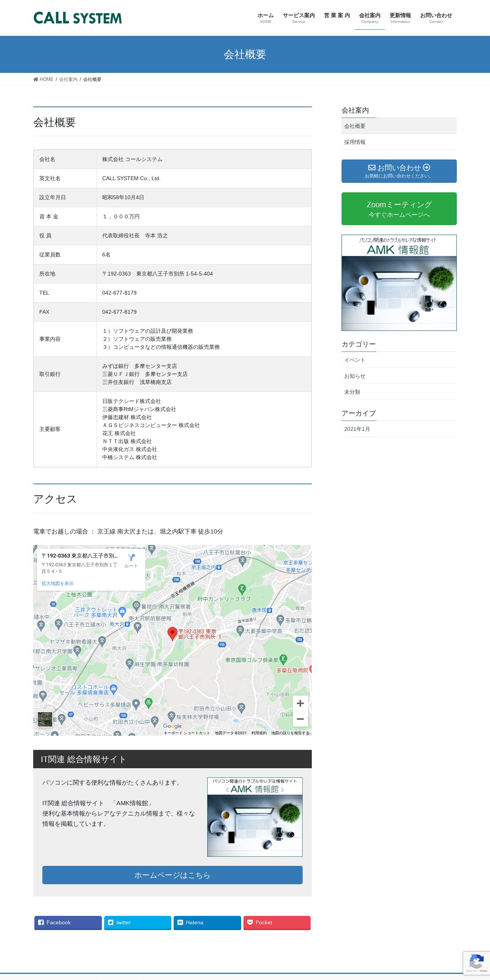This screenshot has width=490, height=980.
Task: Click the 大妻多摩中学高 school marker
Action: pos(240,630)
